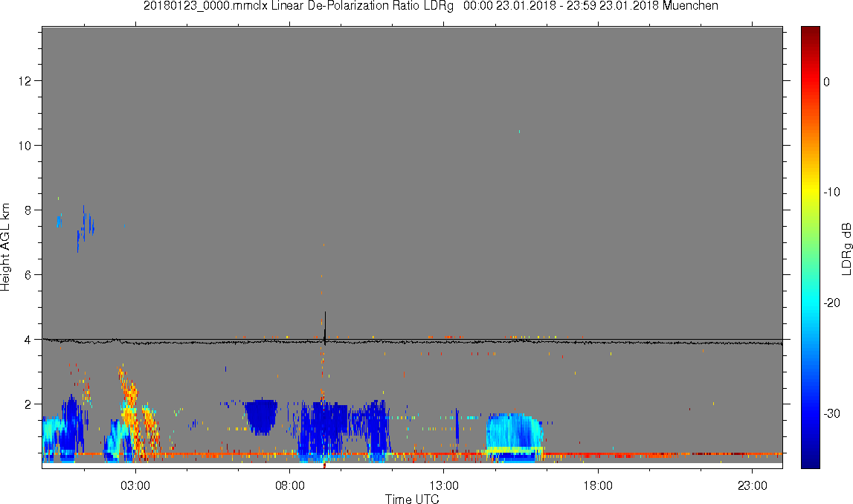Click the 8 km height tick label

[x=28, y=210]
